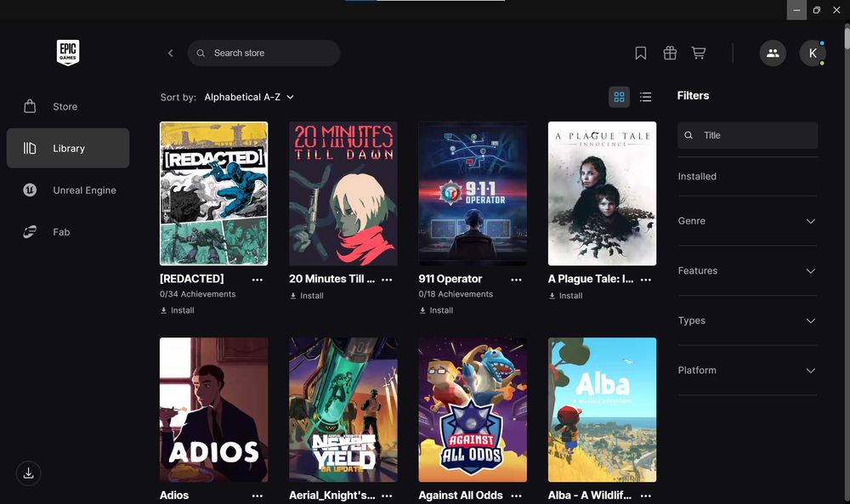The image size is (850, 504).
Task: Focus the Search store field
Action: [263, 53]
